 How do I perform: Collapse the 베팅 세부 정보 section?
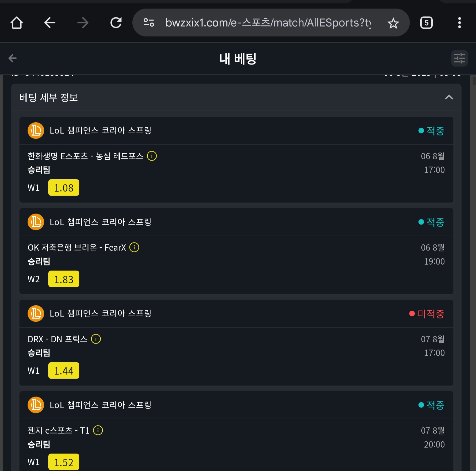449,97
